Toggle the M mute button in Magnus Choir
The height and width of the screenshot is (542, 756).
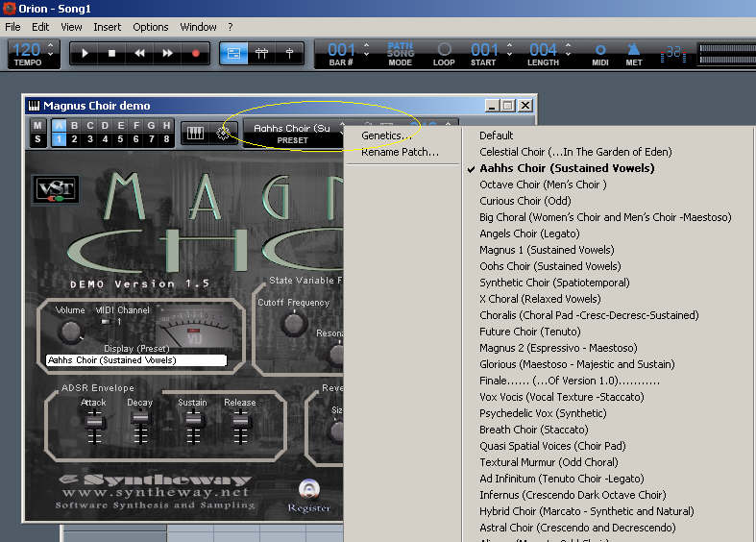coord(37,125)
